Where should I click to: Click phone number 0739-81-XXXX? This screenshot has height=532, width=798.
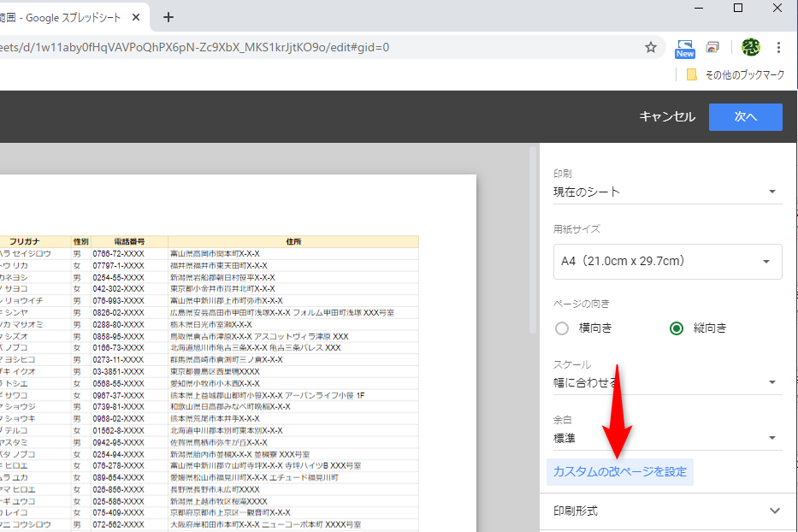pyautogui.click(x=118, y=407)
